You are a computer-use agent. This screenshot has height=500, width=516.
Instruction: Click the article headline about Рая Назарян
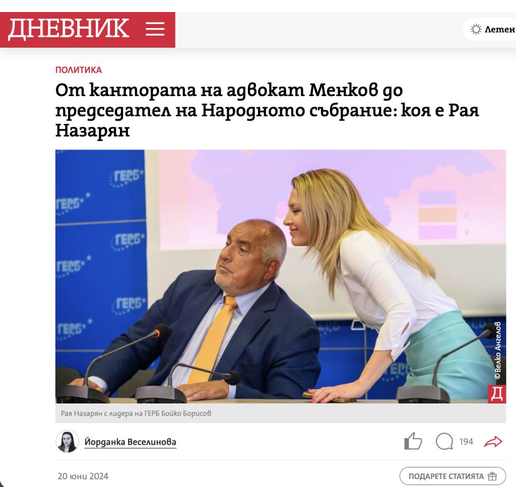point(267,111)
